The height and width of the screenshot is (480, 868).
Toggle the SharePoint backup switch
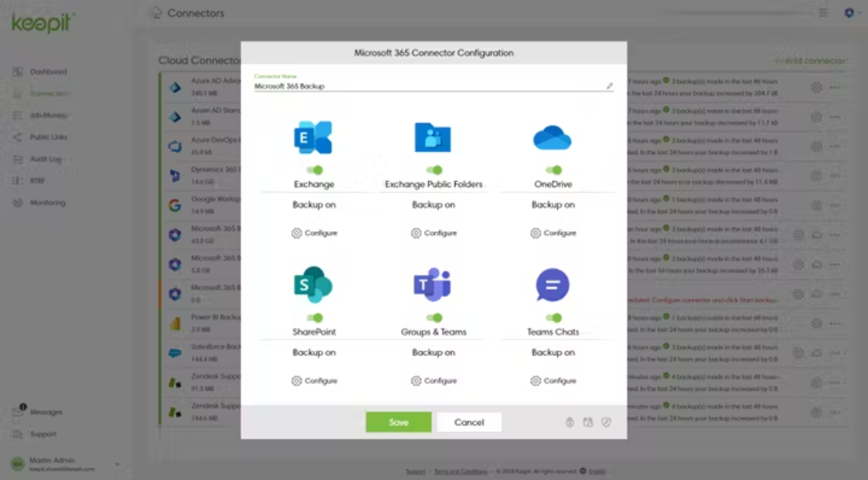tap(314, 318)
